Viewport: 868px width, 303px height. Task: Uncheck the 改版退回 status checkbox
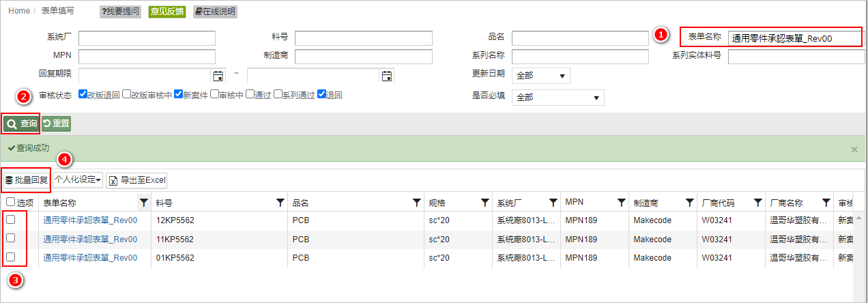pos(83,95)
